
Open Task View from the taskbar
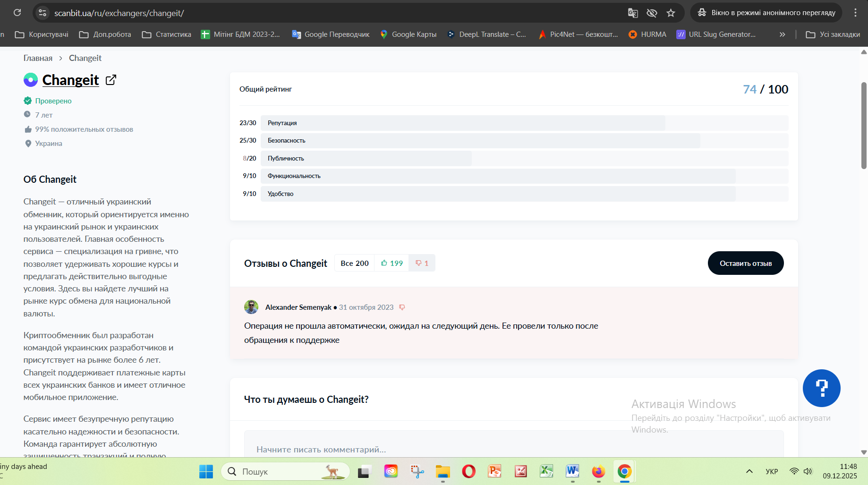(x=365, y=471)
